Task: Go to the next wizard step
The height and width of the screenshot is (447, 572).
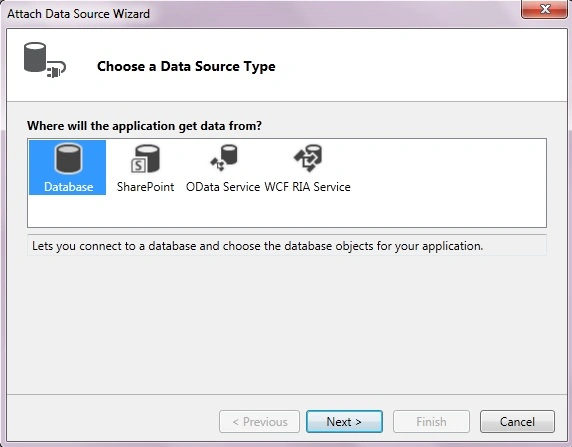Action: (344, 422)
